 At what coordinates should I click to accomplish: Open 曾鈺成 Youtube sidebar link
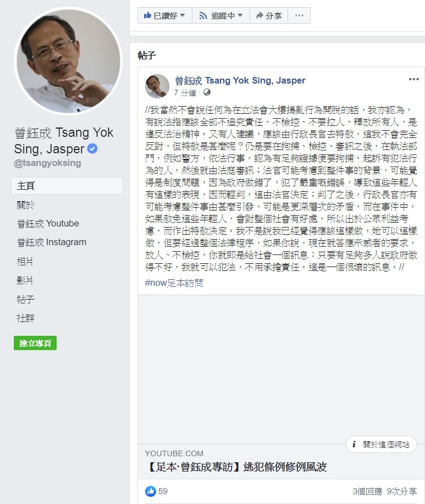click(48, 223)
